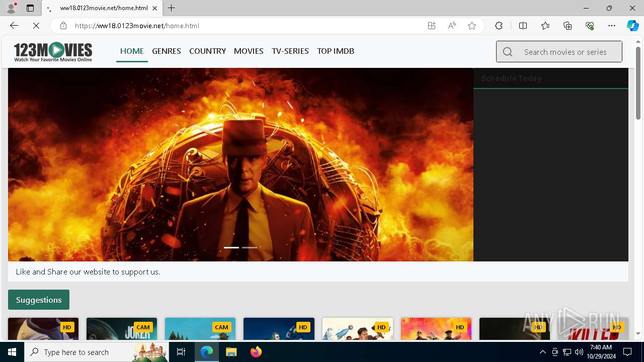Screen dimensions: 644x362
Task: Select the HOME navigation tab
Action: 132,51
